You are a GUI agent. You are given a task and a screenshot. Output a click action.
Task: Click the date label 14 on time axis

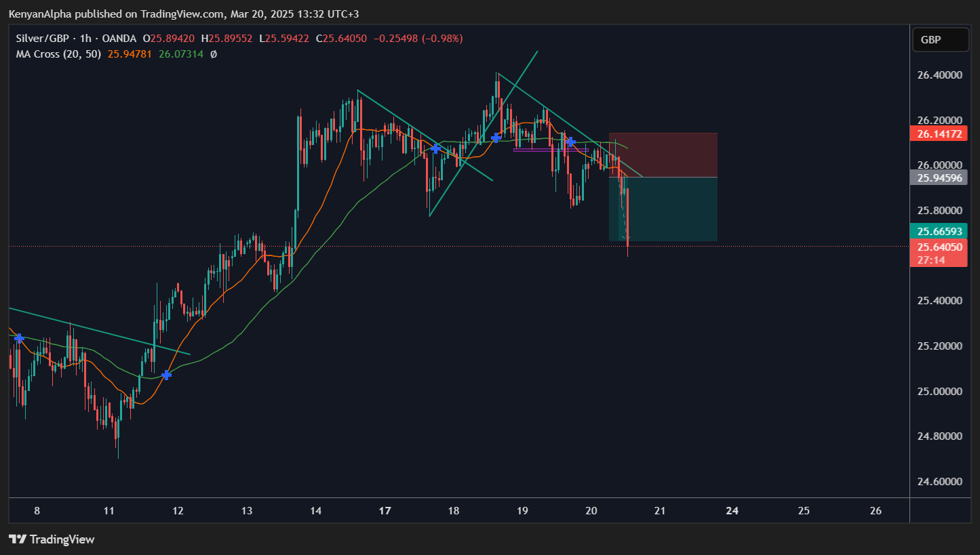[316, 510]
